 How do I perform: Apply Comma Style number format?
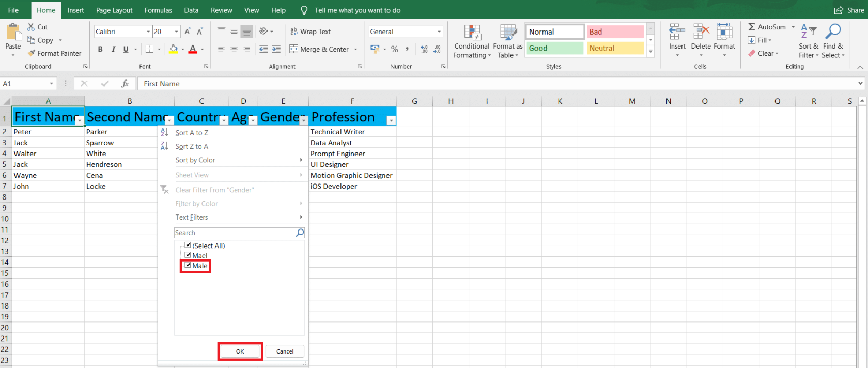407,49
